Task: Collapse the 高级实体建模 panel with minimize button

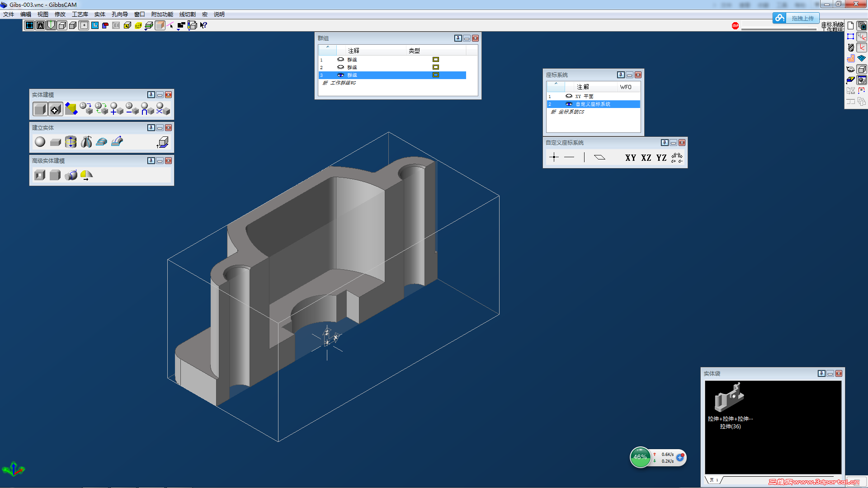Action: click(160, 161)
